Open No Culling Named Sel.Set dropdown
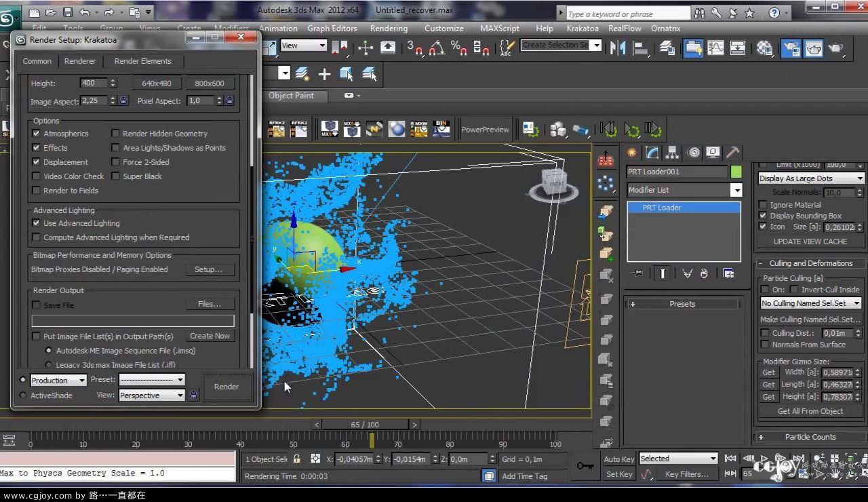Screen dimensions: 868x502 coord(810,303)
